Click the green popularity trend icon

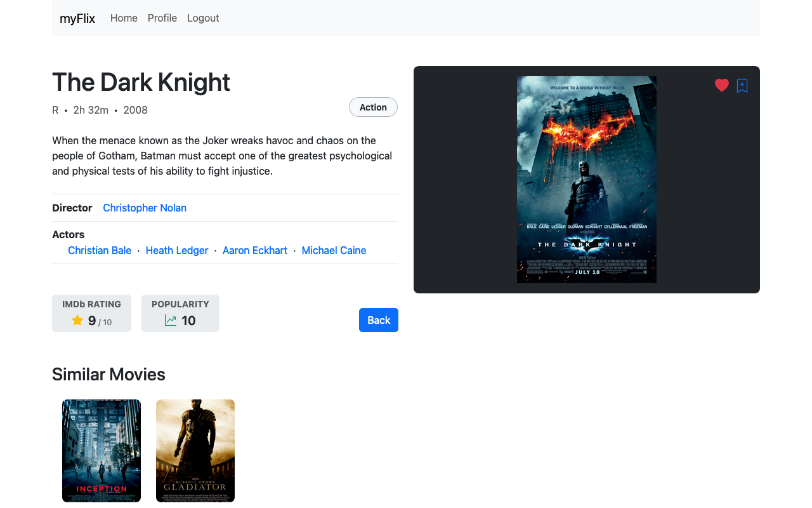(171, 320)
